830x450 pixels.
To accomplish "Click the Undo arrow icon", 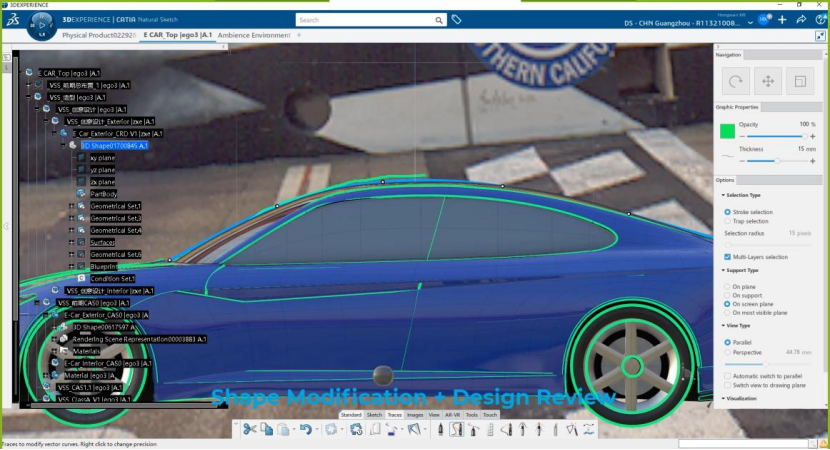I will 305,429.
